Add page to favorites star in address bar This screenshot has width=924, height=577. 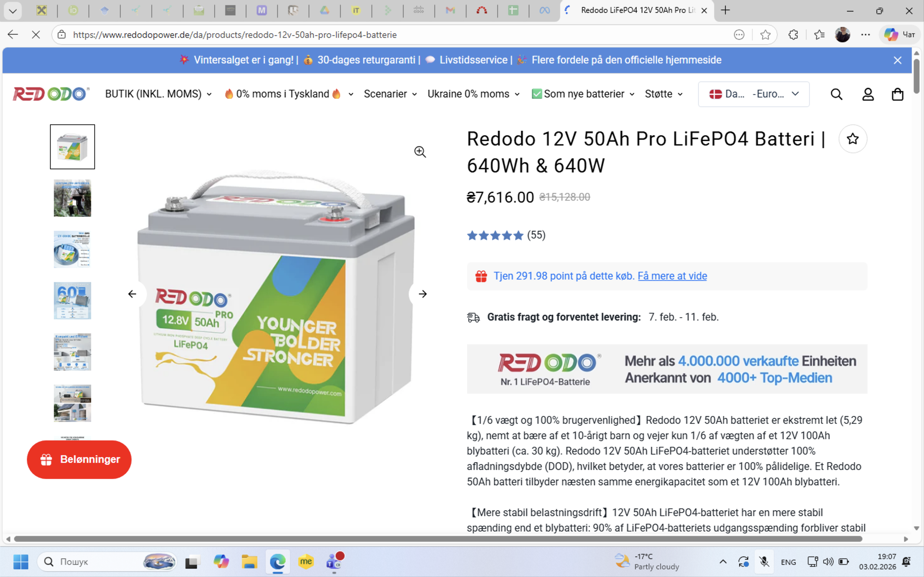pyautogui.click(x=765, y=35)
